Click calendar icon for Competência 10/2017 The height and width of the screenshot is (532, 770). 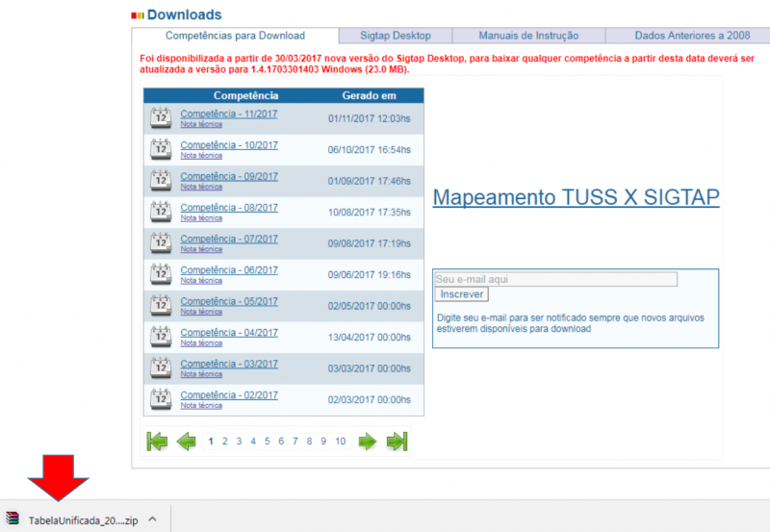coord(161,150)
